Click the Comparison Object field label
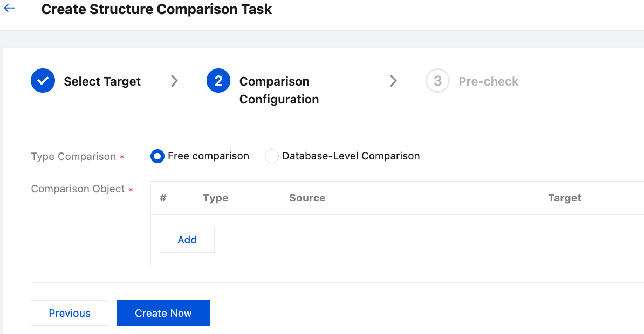644x334 pixels. point(78,189)
